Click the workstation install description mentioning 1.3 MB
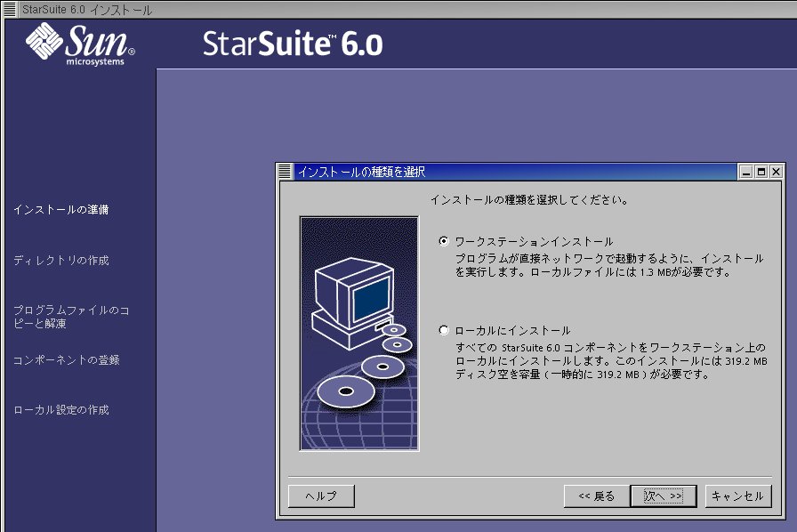This screenshot has height=532, width=797. coord(609,265)
